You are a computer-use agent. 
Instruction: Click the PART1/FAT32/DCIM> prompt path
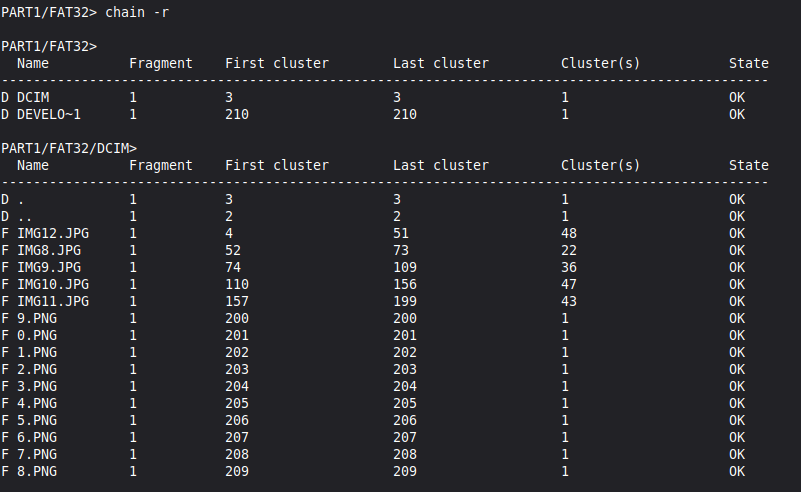(69, 148)
